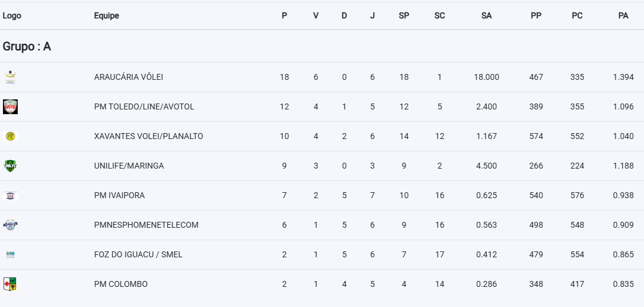Click the Araucária Vôlei team logo

tap(10, 77)
